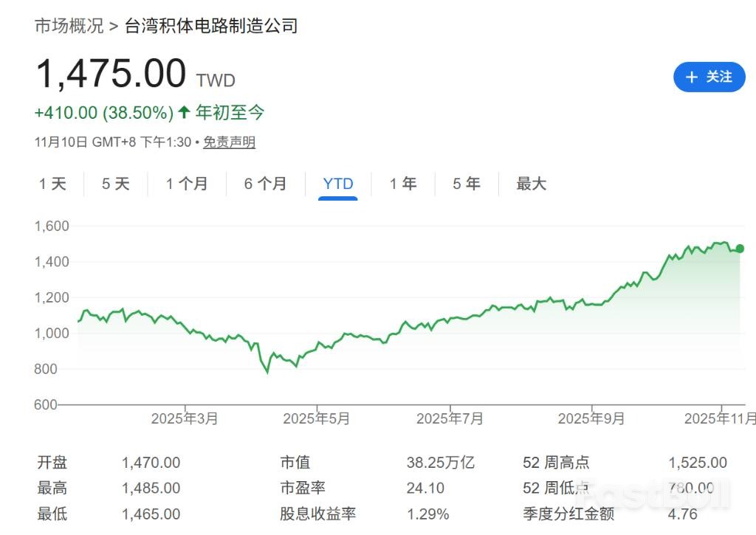Image resolution: width=756 pixels, height=535 pixels.
Task: Click the highlighted YTD tab
Action: click(x=337, y=184)
